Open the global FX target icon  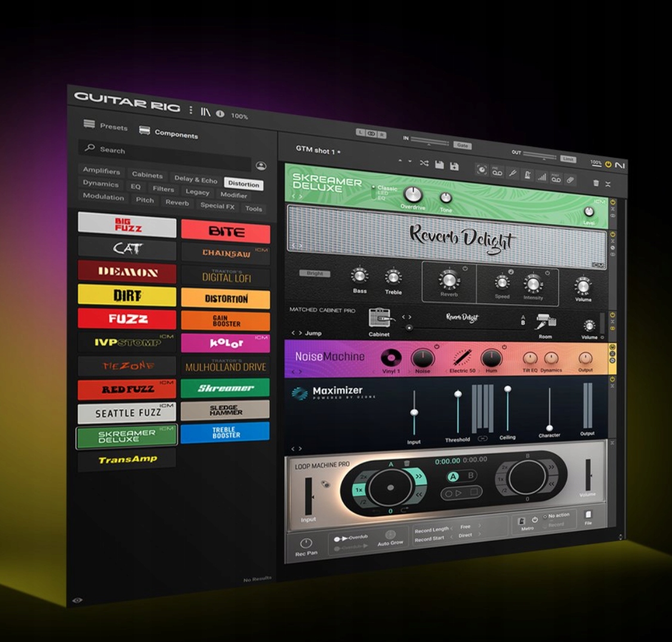point(482,170)
